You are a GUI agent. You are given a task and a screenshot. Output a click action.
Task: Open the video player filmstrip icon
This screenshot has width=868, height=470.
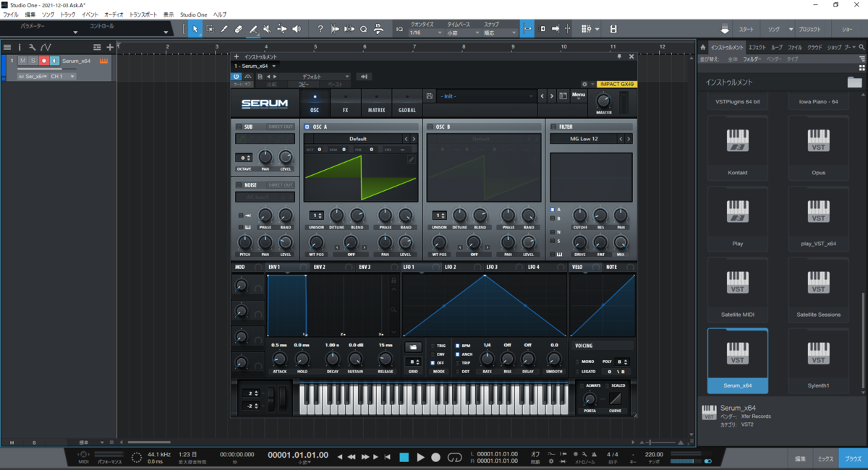(x=613, y=29)
